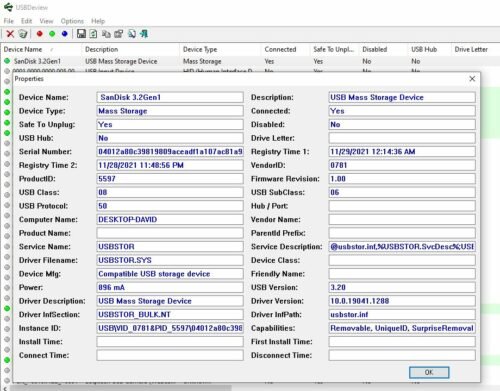This screenshot has height=391, width=500.
Task: Click the Capabilities field
Action: pyautogui.click(x=402, y=328)
